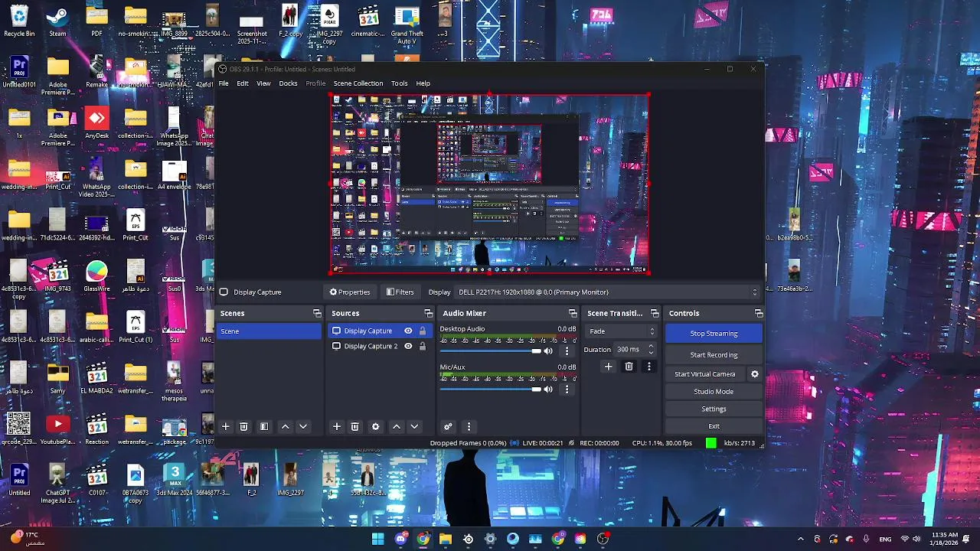This screenshot has width=980, height=551.
Task: Open the Docks menu
Action: [x=288, y=83]
